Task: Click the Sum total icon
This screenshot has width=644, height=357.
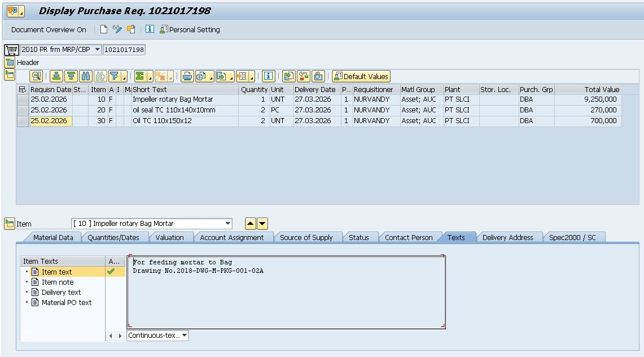Action: [140, 76]
